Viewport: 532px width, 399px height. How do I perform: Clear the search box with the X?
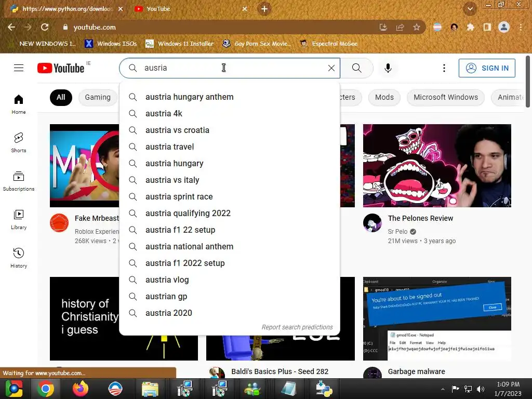tap(331, 68)
